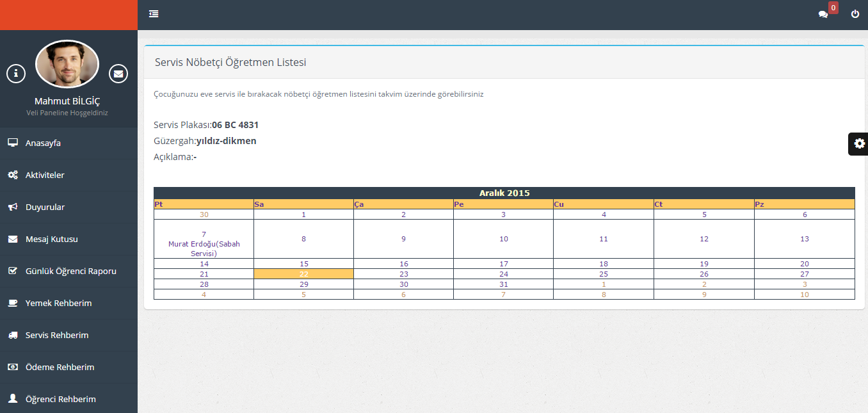Open the chat messages notification icon

tap(823, 14)
